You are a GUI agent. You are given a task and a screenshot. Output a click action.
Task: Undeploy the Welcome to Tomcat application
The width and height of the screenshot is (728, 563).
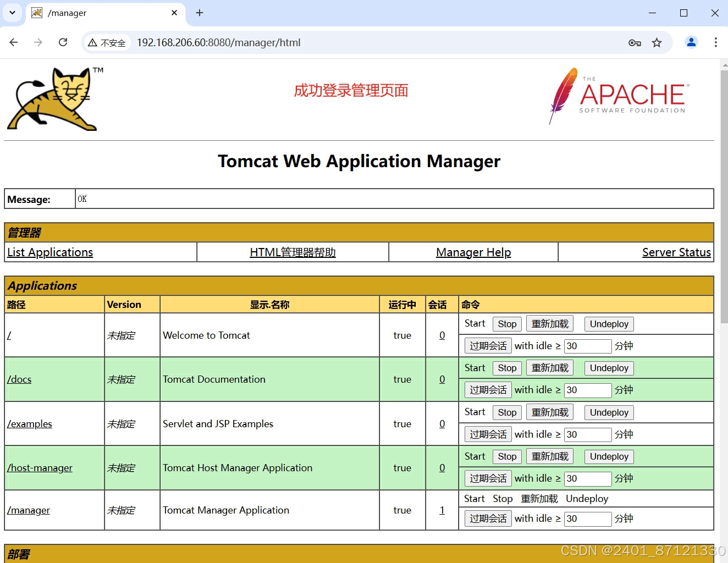click(609, 324)
